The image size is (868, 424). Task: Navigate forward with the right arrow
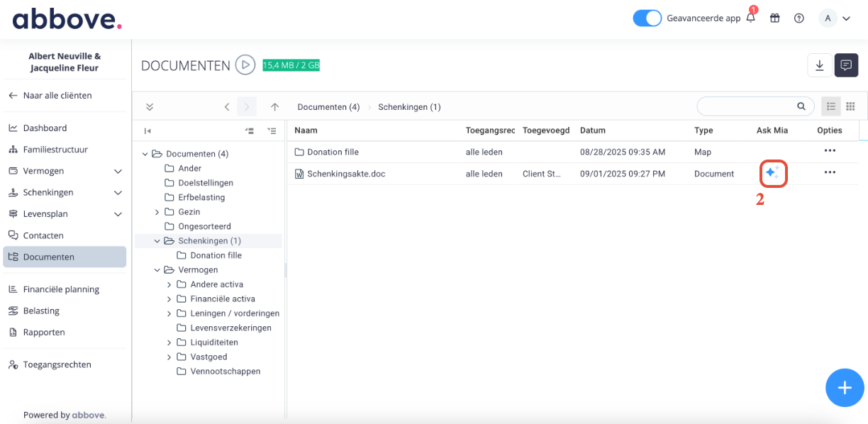coord(247,106)
